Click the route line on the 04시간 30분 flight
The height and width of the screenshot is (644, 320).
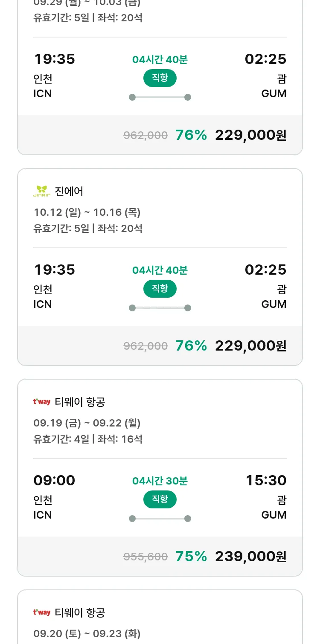(160, 519)
